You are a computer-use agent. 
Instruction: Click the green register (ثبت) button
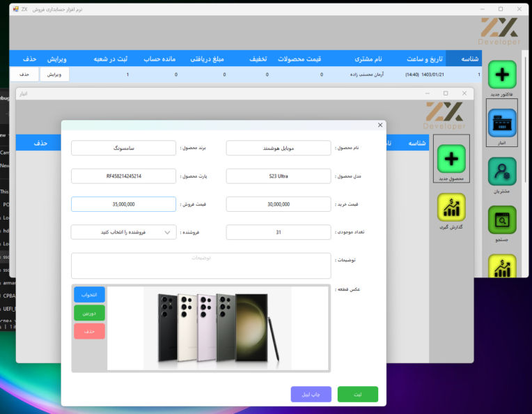click(358, 394)
